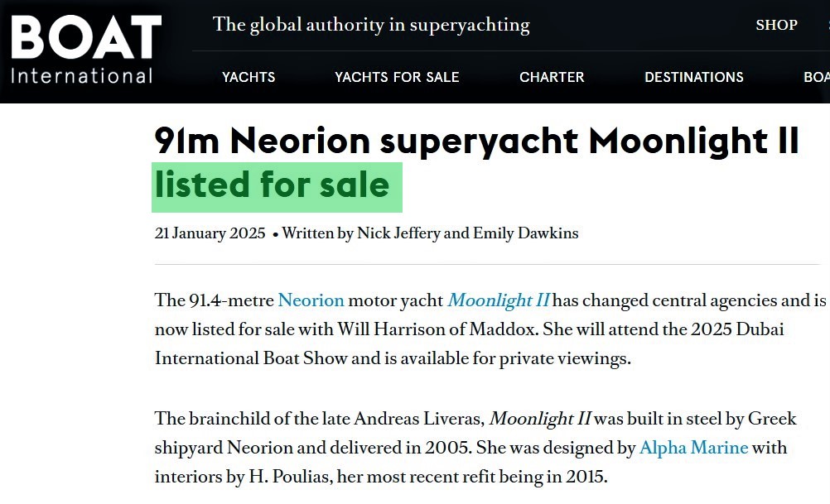Click the tagline 'The global authority in superyachting'
Image resolution: width=830 pixels, height=504 pixels.
371,25
